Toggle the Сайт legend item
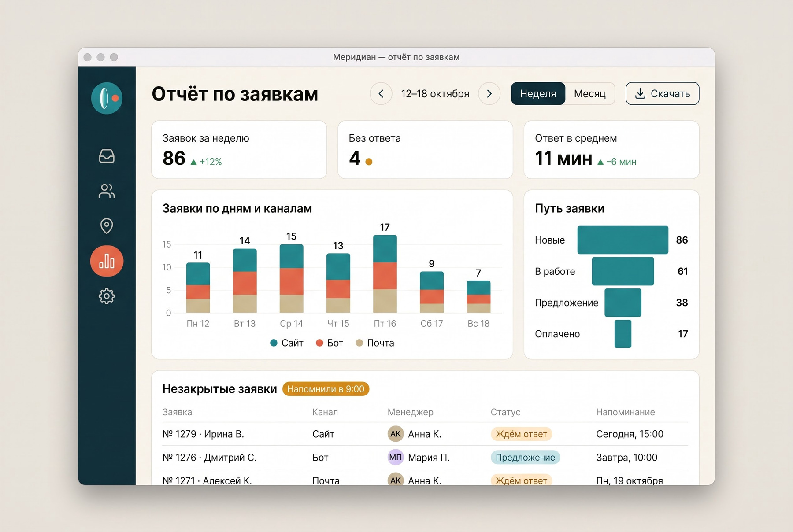Screen dimensions: 793x532 287,343
